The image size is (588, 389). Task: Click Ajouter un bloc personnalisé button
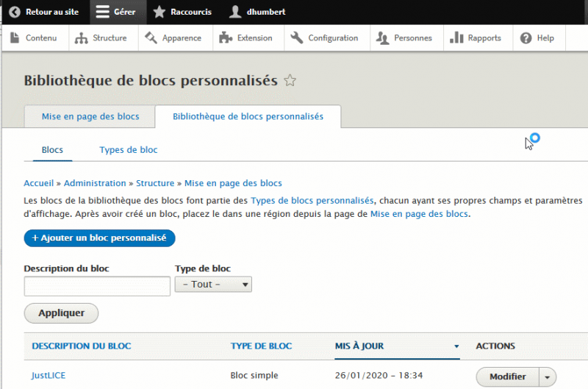[x=99, y=238]
